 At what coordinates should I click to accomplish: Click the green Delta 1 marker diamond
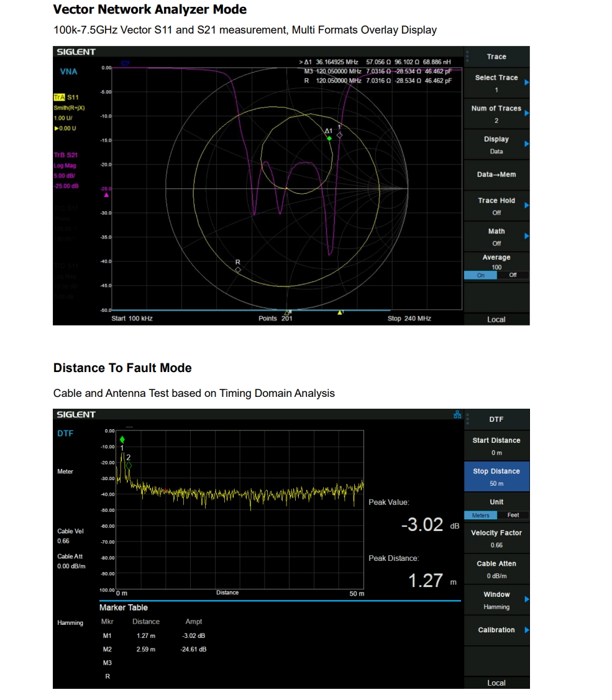(x=329, y=139)
